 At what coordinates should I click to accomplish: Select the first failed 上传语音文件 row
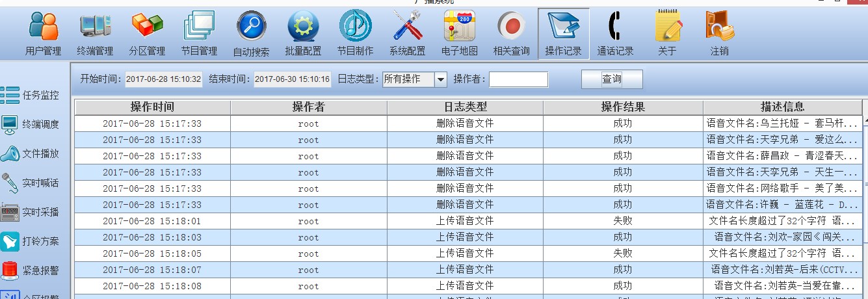(x=465, y=221)
